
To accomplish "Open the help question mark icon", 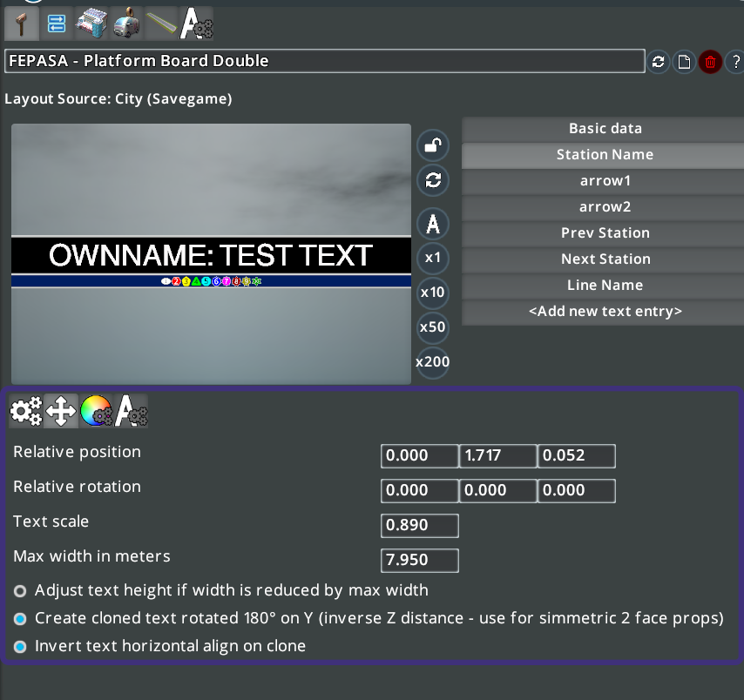I will click(x=735, y=62).
